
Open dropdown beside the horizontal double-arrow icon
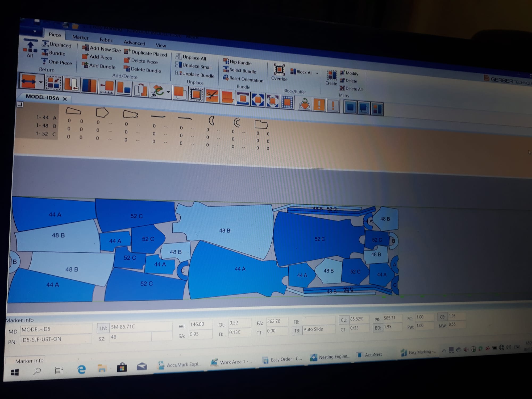coord(41,82)
